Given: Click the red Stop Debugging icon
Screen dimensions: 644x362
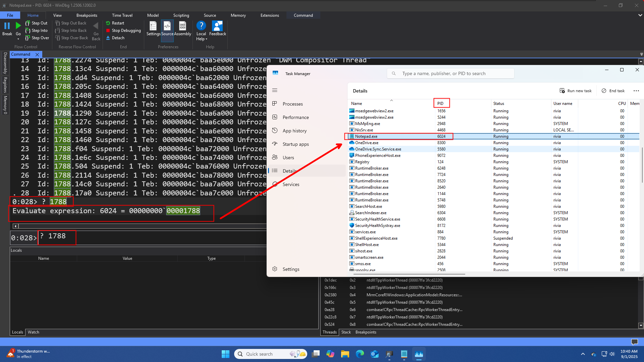Looking at the screenshot, I should point(108,31).
